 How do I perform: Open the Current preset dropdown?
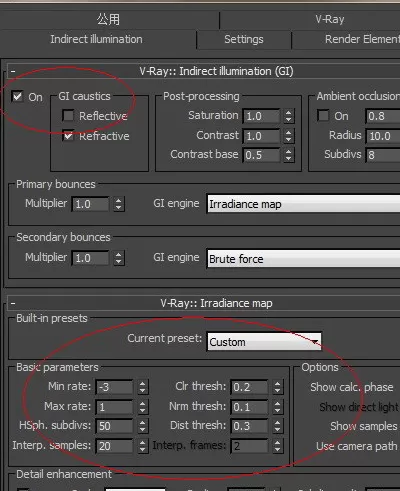[x=264, y=342]
